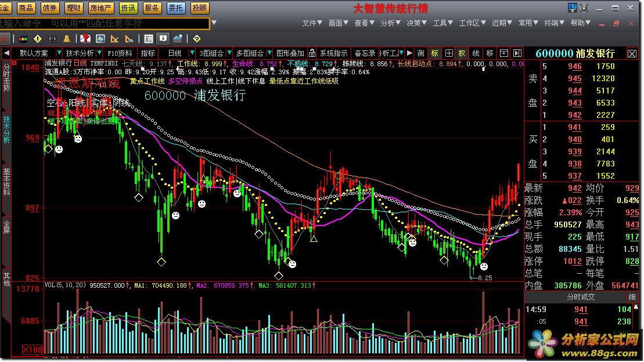This screenshot has height=362, width=644.
Task: Click the left back arrow on the scheme bar
Action: coord(6,53)
